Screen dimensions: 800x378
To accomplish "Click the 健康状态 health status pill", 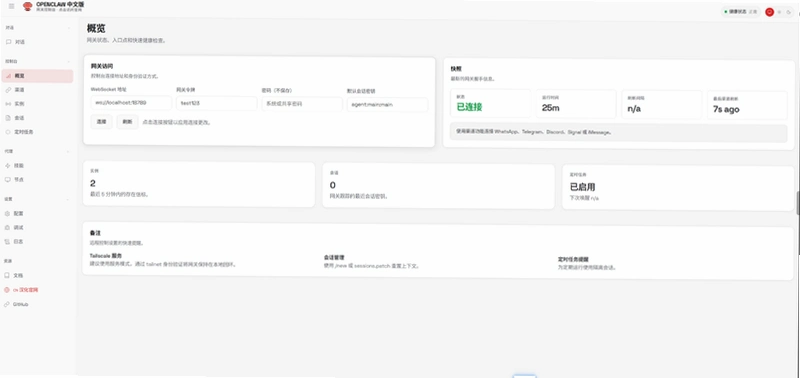I will 741,11.
